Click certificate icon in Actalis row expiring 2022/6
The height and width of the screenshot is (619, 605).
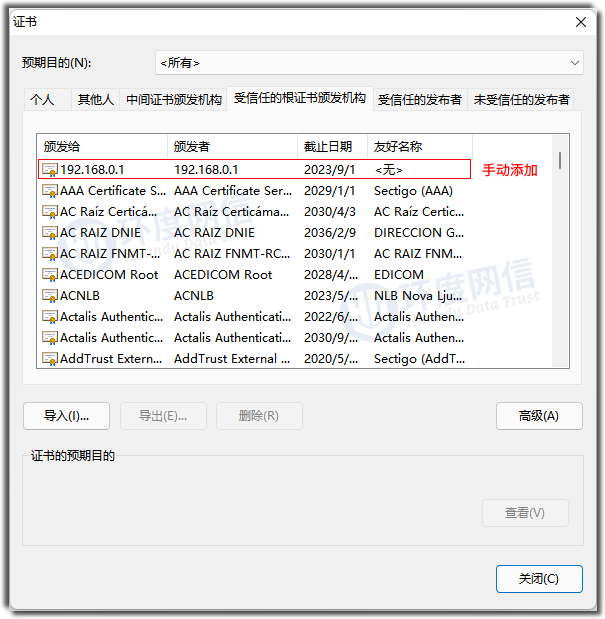point(50,317)
